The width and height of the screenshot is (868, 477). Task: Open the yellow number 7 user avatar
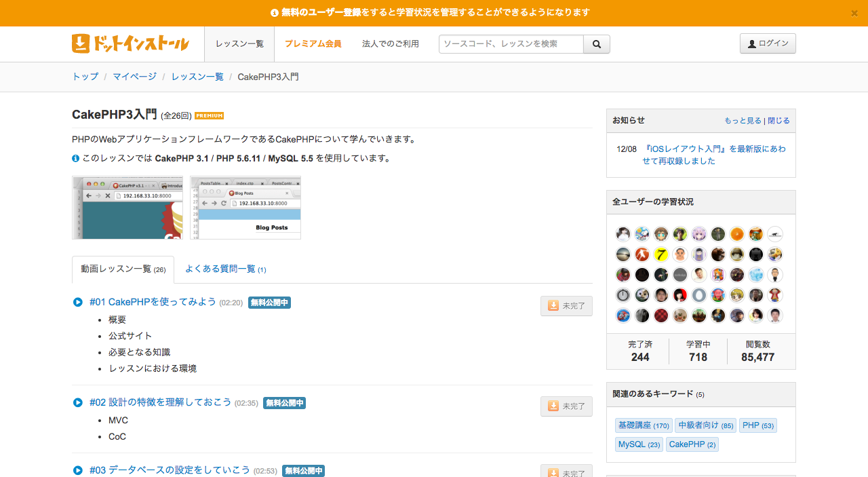(661, 254)
